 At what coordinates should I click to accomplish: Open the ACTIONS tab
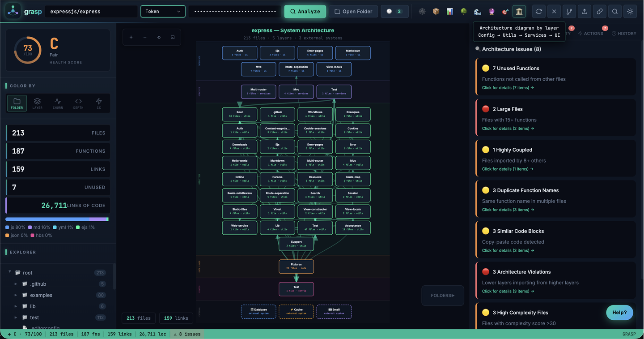coord(591,33)
